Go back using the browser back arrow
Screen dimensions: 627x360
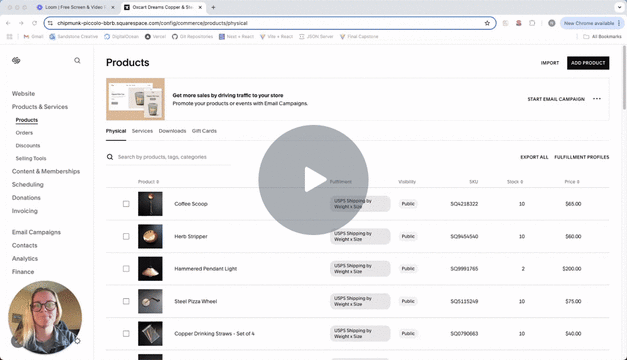point(8,23)
